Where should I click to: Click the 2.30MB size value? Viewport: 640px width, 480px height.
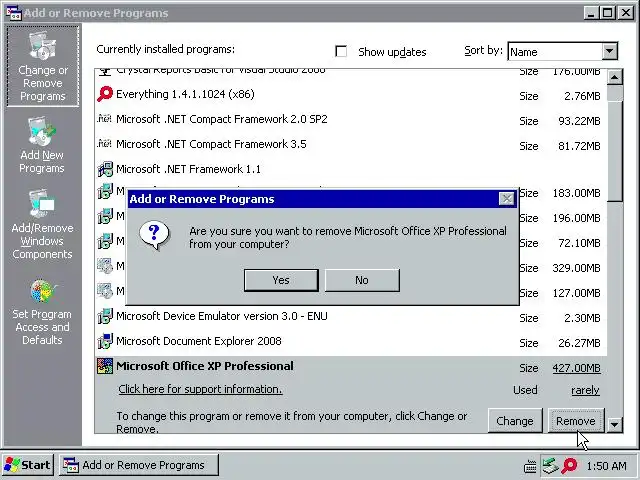pyautogui.click(x=582, y=318)
